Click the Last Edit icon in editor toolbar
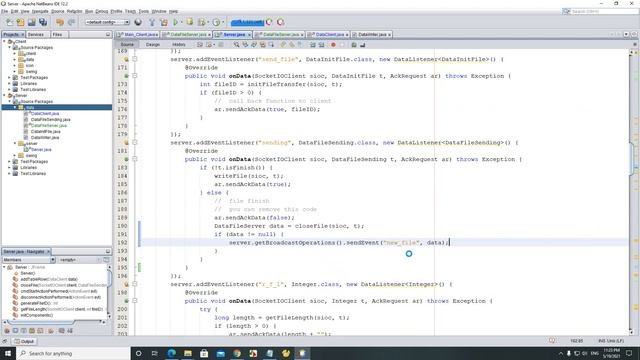This screenshot has height=360, width=640. coord(200,44)
